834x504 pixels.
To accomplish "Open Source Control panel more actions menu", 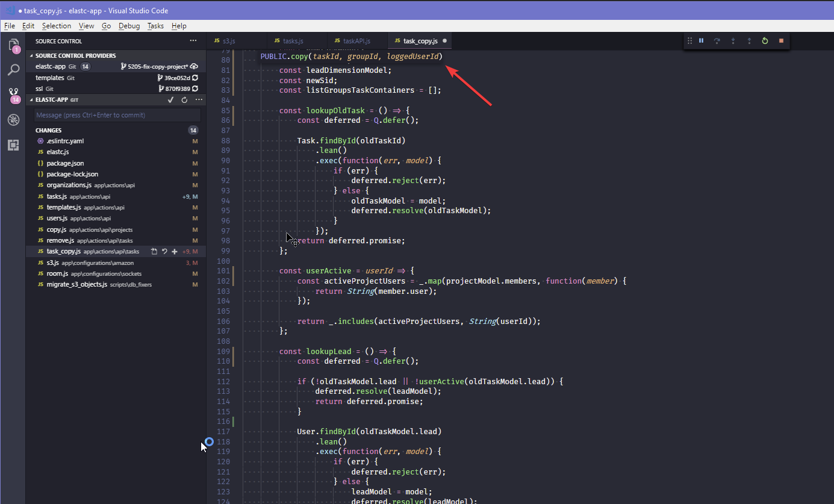I will [x=193, y=41].
